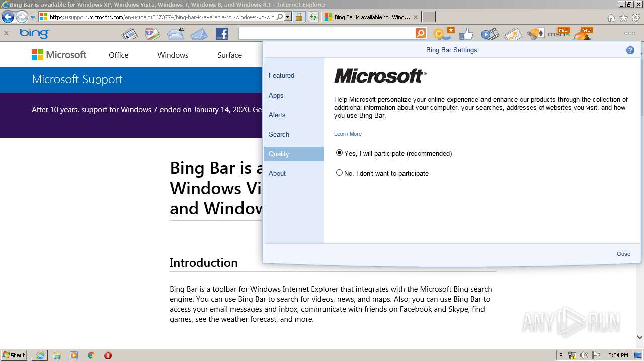Image resolution: width=644 pixels, height=362 pixels.
Task: Open the IE Favorites star icon
Action: coord(623,18)
